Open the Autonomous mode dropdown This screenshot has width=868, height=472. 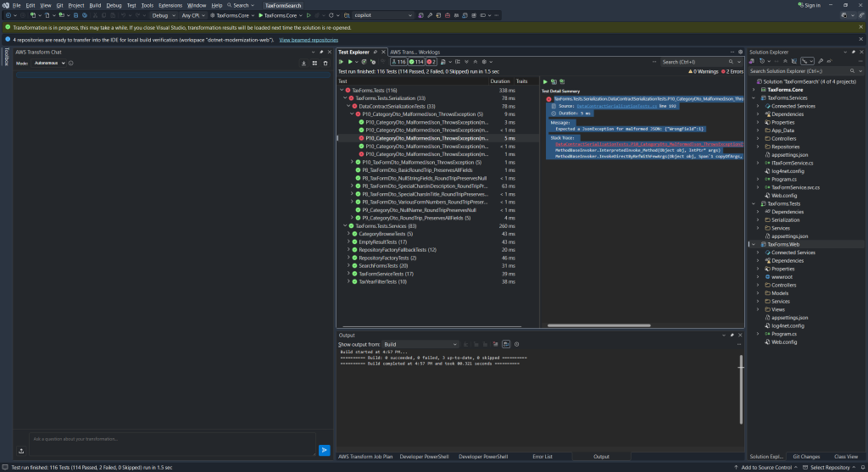(x=48, y=63)
